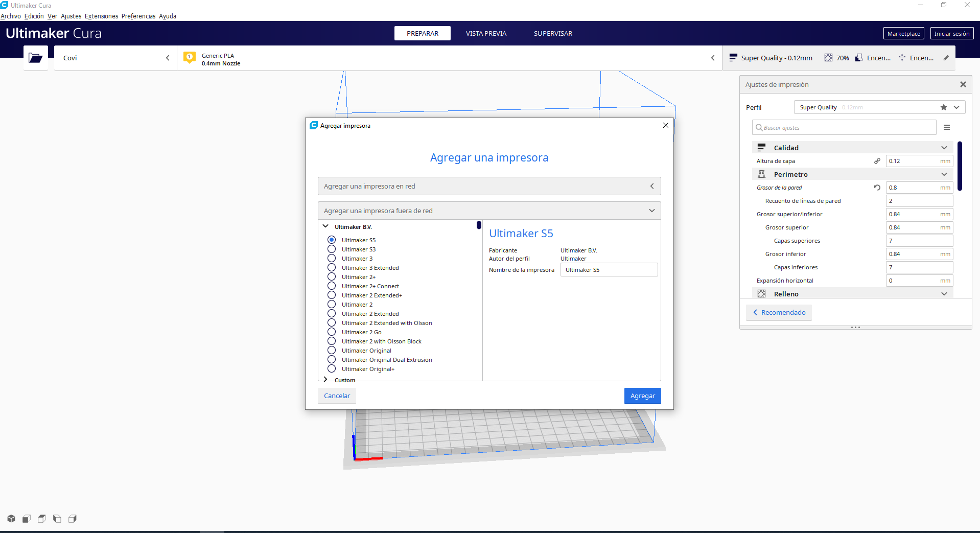
Task: Click the support settings icon in summary bar
Action: [859, 58]
